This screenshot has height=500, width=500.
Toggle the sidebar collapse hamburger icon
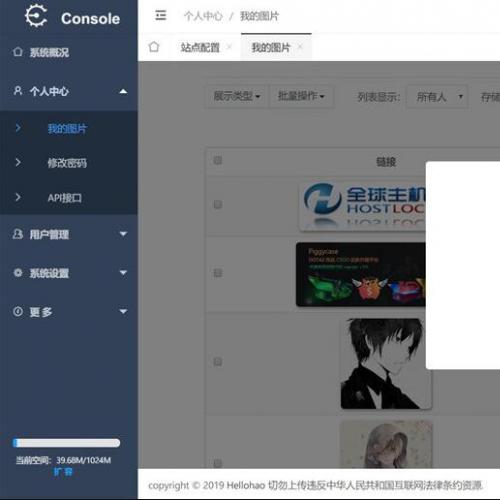(x=161, y=15)
